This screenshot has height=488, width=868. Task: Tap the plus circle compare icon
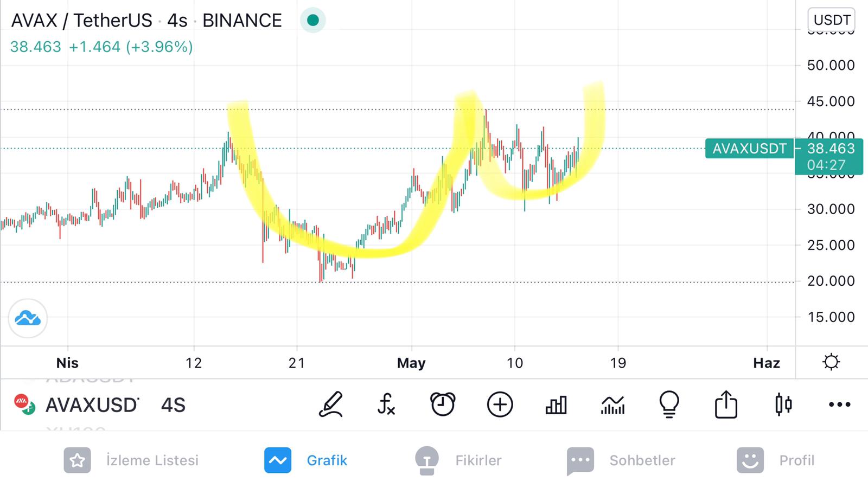coord(500,404)
